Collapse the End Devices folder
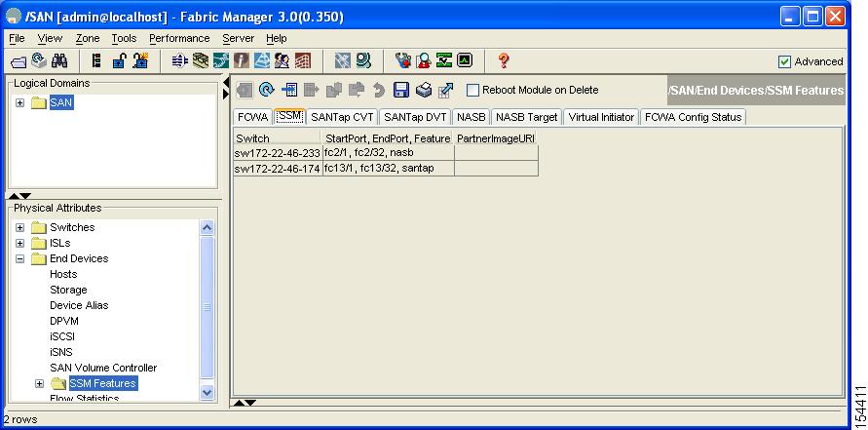 coord(19,258)
